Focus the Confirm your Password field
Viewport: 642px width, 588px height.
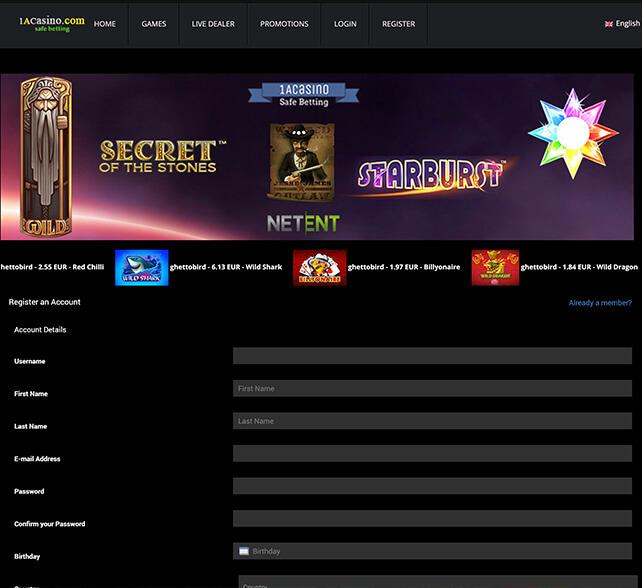point(432,518)
